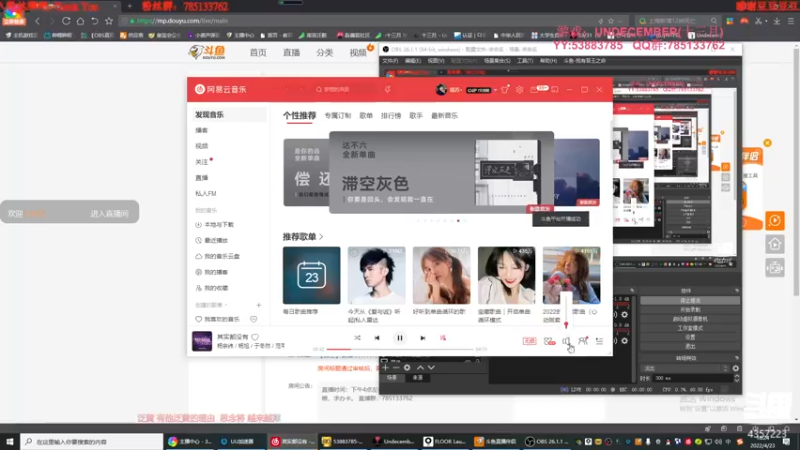Viewport: 800px width, 450px height.
Task: Open lyrics display icon next to next-track
Action: click(x=443, y=338)
